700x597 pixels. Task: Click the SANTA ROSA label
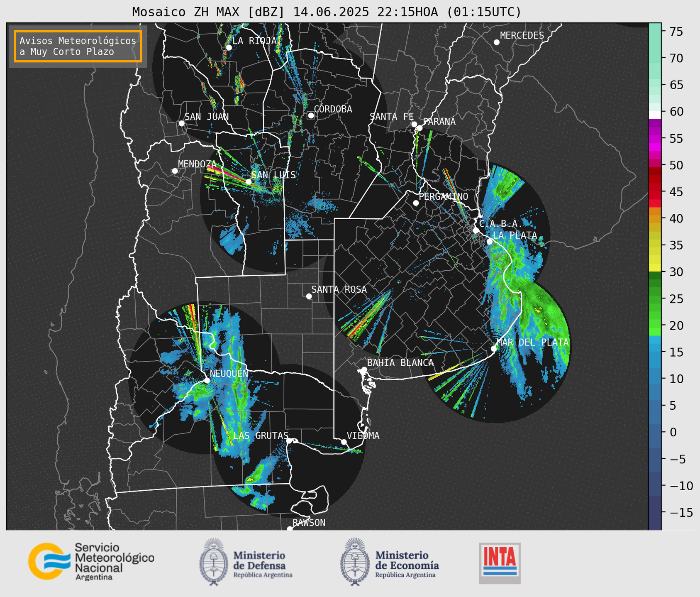pos(339,289)
